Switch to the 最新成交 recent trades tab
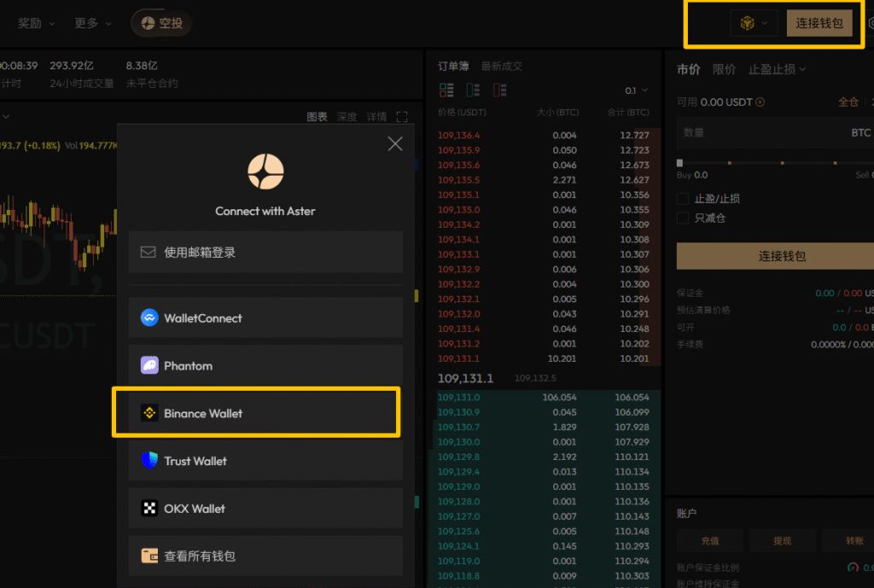 [x=502, y=67]
